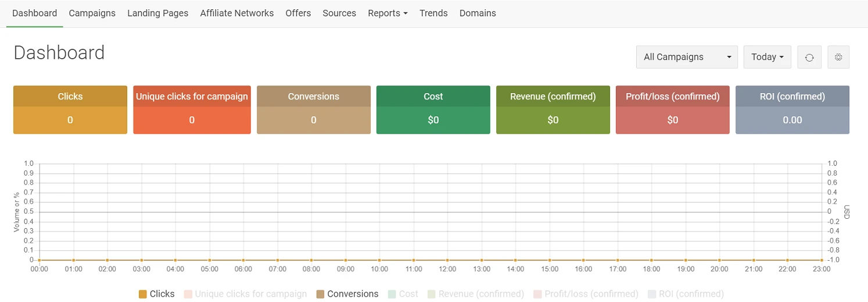
Task: Navigate to Domains page
Action: pos(478,13)
